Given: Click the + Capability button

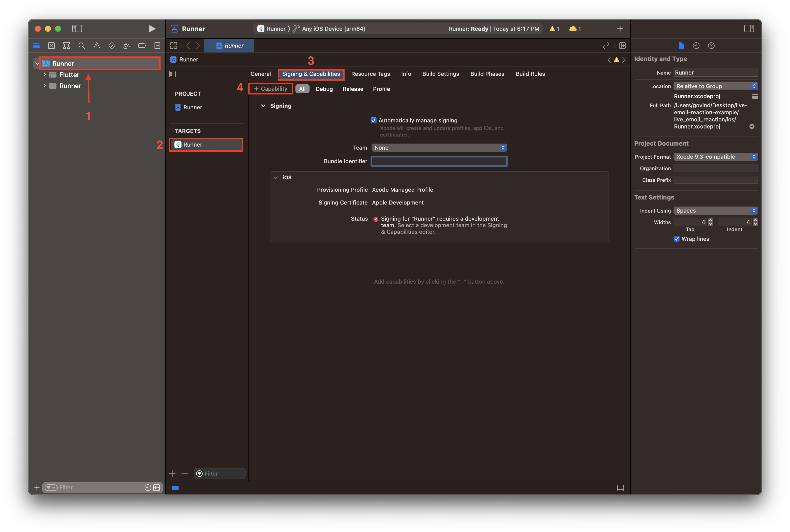Looking at the screenshot, I should click(270, 89).
